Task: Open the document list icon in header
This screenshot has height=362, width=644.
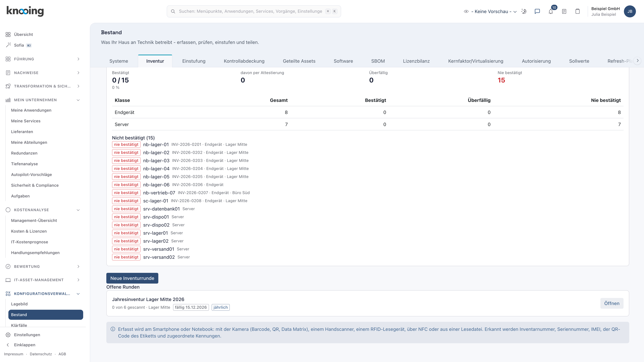Action: pos(564,12)
